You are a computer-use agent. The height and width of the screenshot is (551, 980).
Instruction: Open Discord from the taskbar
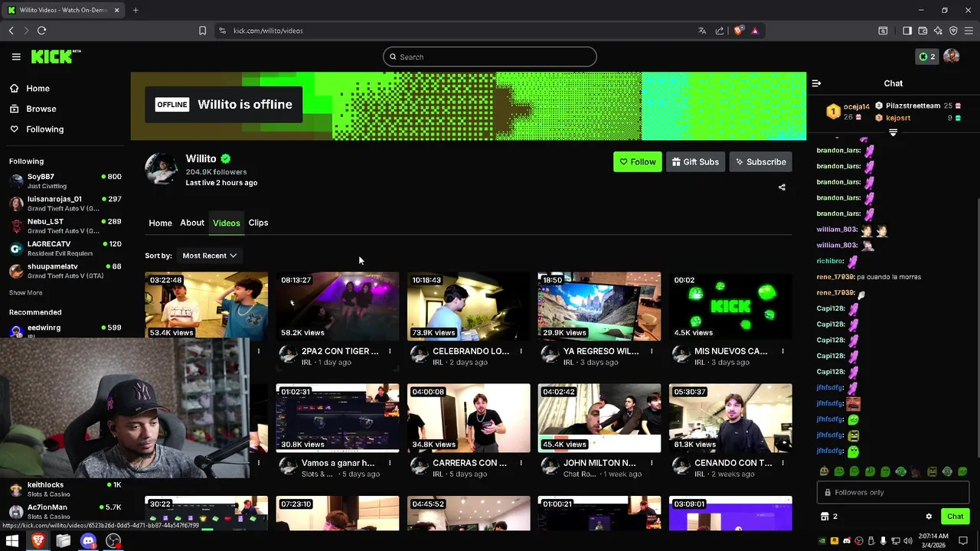point(88,541)
